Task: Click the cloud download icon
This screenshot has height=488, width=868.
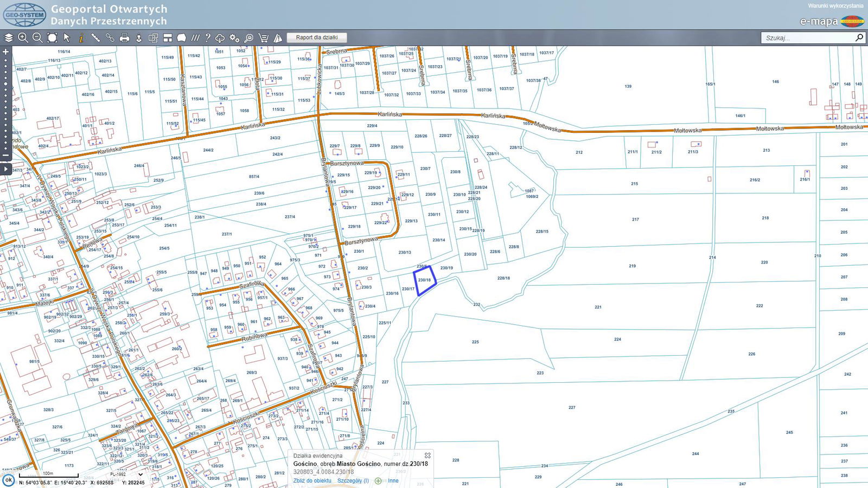Action: click(x=220, y=38)
